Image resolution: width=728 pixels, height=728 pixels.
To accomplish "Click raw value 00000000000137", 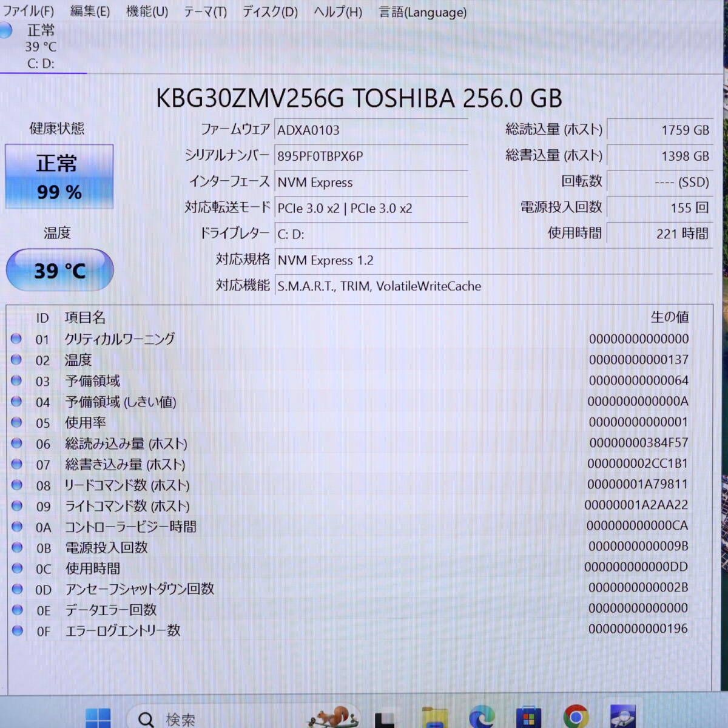I will tap(639, 360).
